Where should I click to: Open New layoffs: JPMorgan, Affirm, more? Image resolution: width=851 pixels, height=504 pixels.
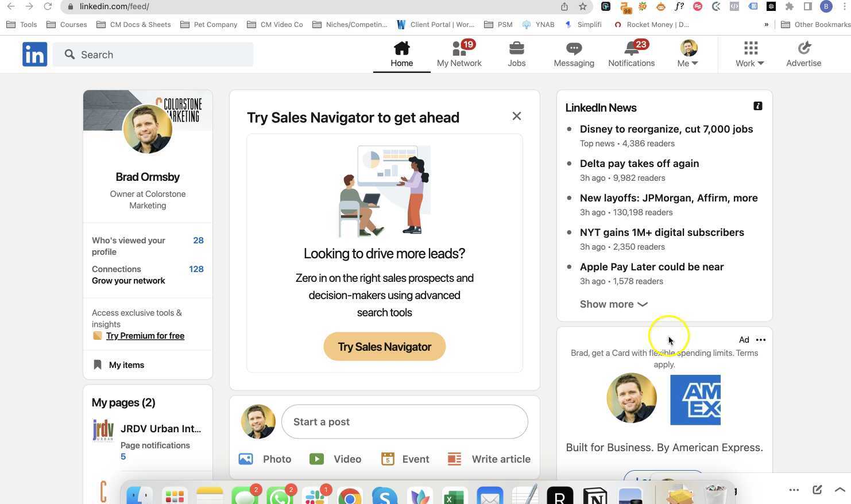(669, 198)
